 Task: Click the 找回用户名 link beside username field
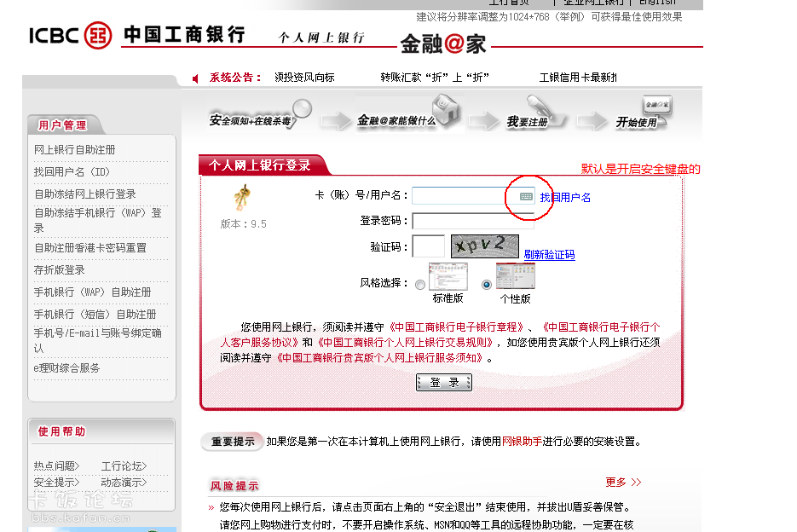pyautogui.click(x=565, y=197)
